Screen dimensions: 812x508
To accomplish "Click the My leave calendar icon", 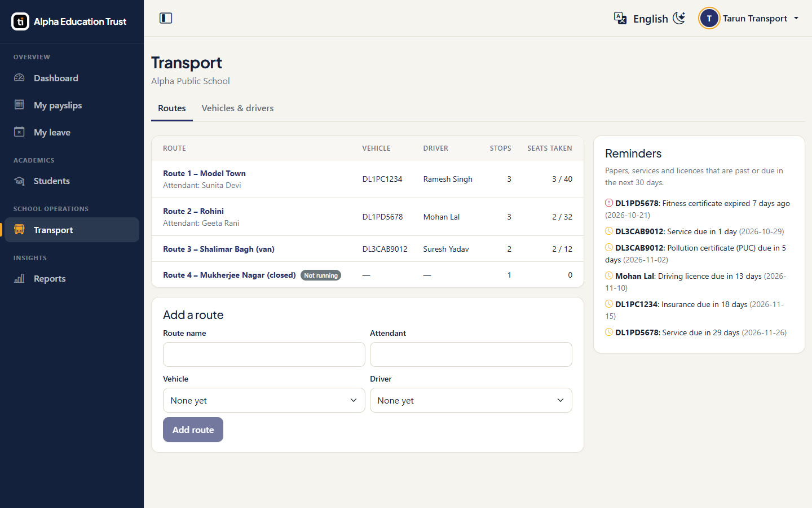I will tap(19, 132).
